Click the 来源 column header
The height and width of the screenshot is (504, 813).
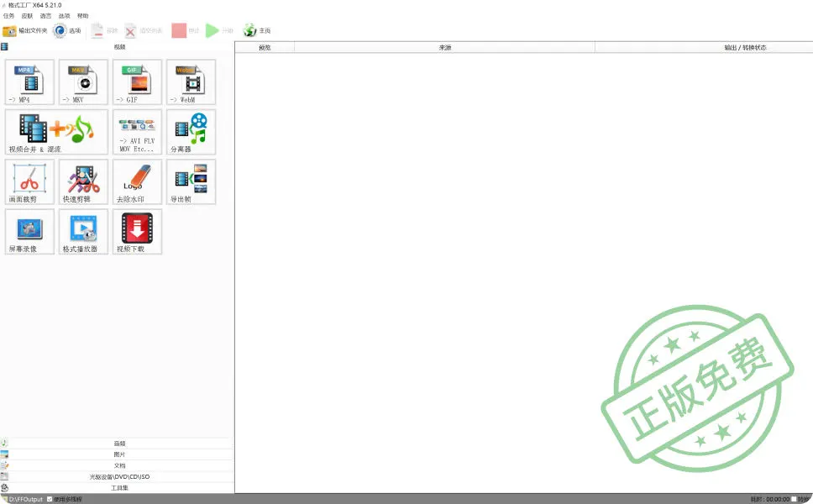tap(444, 48)
